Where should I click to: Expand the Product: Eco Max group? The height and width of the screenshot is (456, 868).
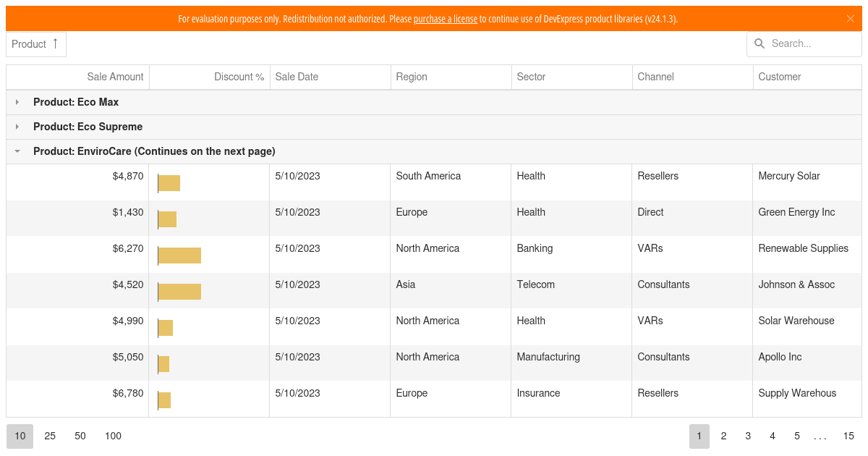17,102
